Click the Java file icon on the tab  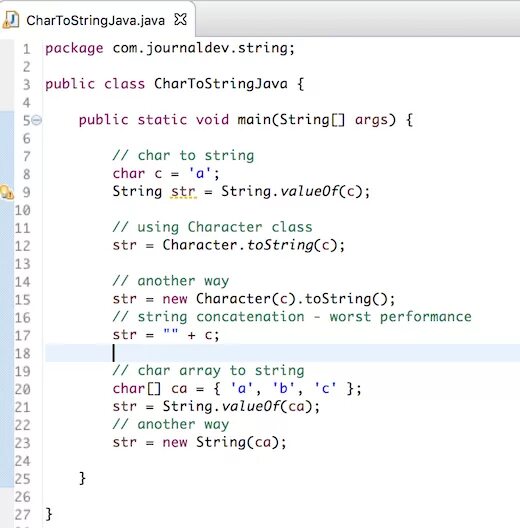pyautogui.click(x=11, y=20)
